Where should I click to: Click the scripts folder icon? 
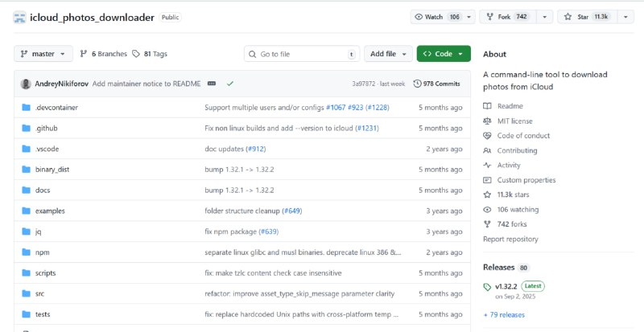pyautogui.click(x=27, y=273)
